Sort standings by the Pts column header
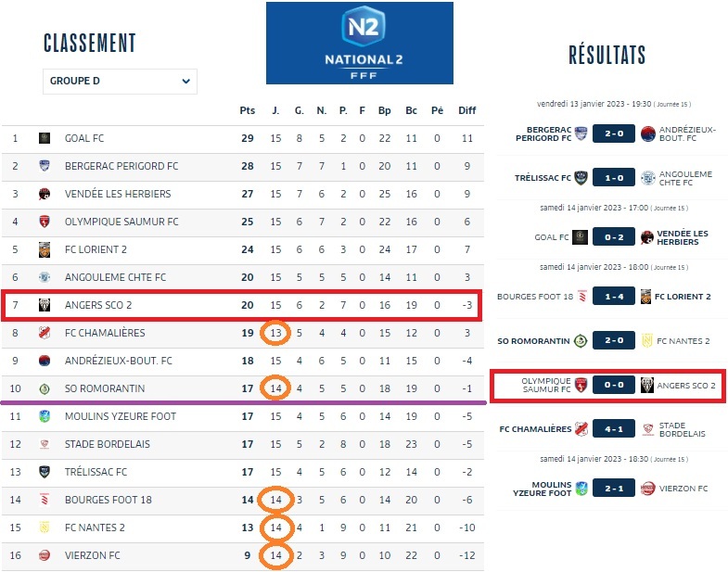Image resolution: width=728 pixels, height=572 pixels. 247,110
